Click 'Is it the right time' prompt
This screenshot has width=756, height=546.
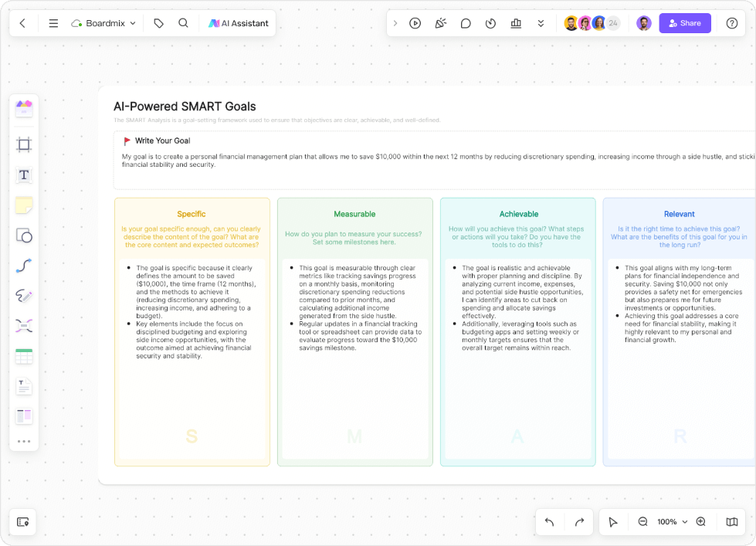coord(679,237)
